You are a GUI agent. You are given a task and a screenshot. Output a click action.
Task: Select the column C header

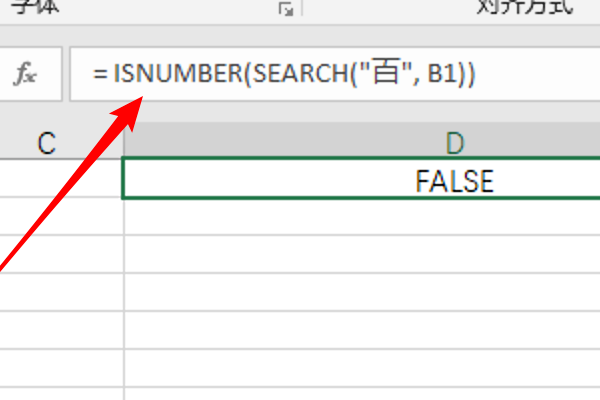pyautogui.click(x=46, y=143)
